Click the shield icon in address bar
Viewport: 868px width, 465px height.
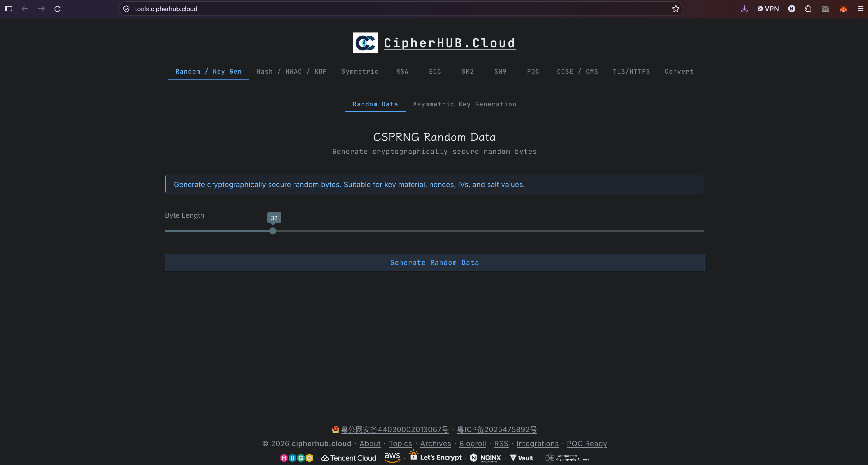(126, 9)
